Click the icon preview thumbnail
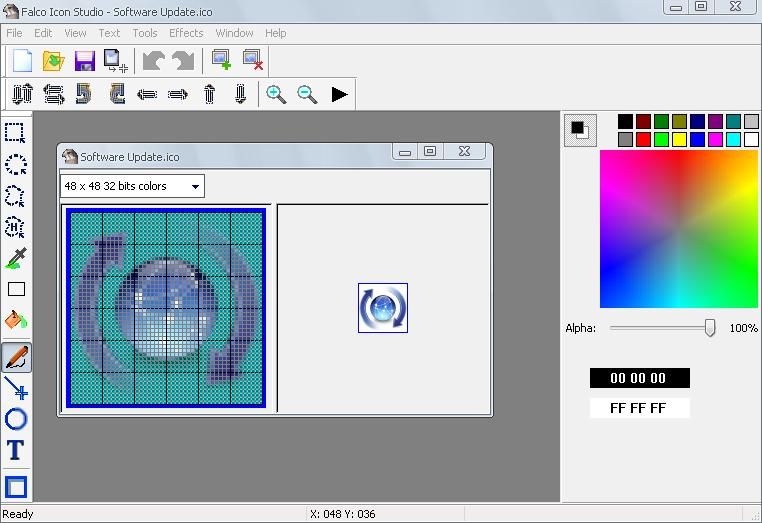 [383, 308]
